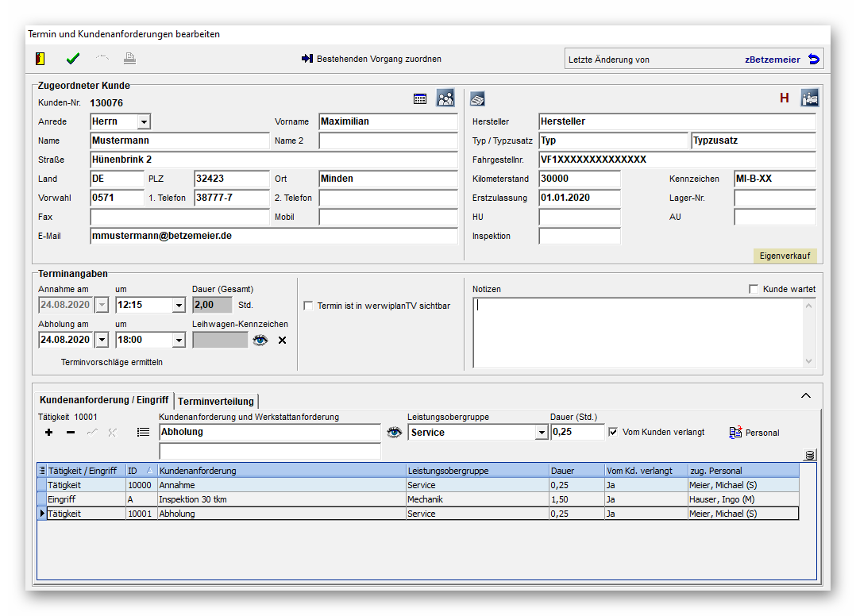Check the Kunde wartet box
The width and height of the screenshot is (856, 616).
tap(754, 289)
